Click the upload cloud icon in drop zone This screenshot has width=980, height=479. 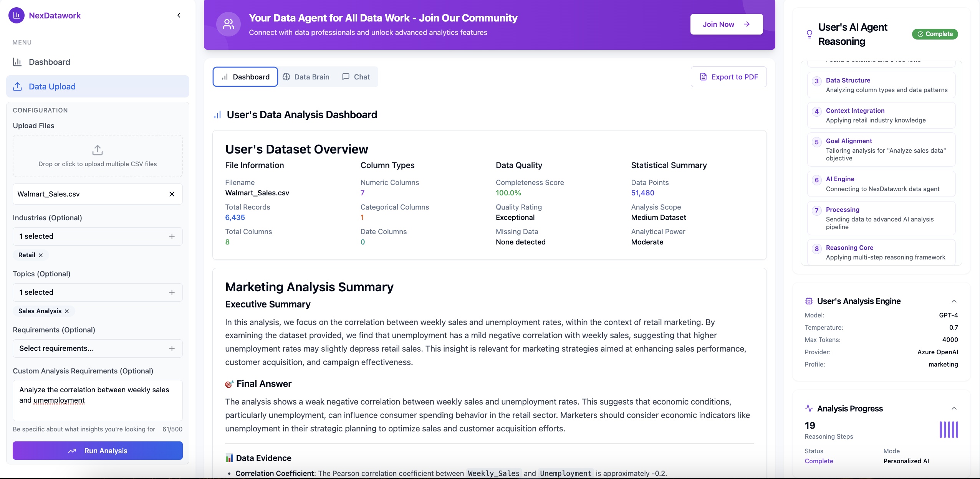[97, 150]
